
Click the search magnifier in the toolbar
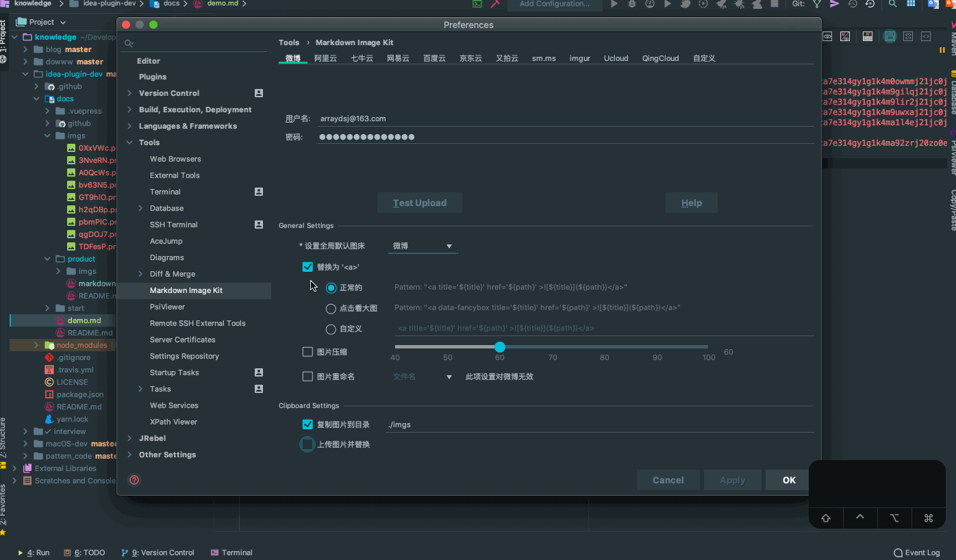point(892,4)
